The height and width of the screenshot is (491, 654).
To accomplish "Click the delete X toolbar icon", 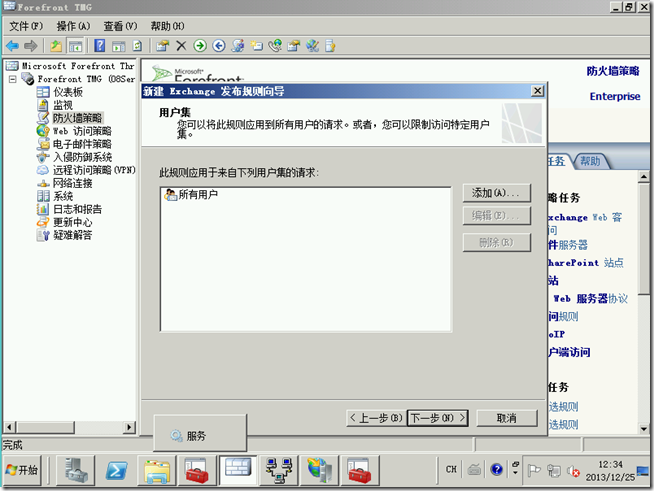I will (x=181, y=45).
